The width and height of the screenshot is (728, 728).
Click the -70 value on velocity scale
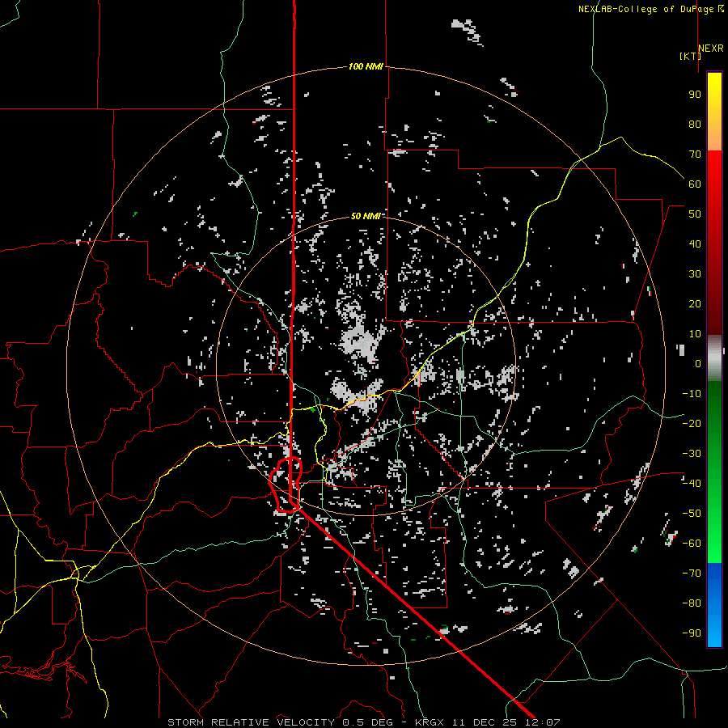692,574
